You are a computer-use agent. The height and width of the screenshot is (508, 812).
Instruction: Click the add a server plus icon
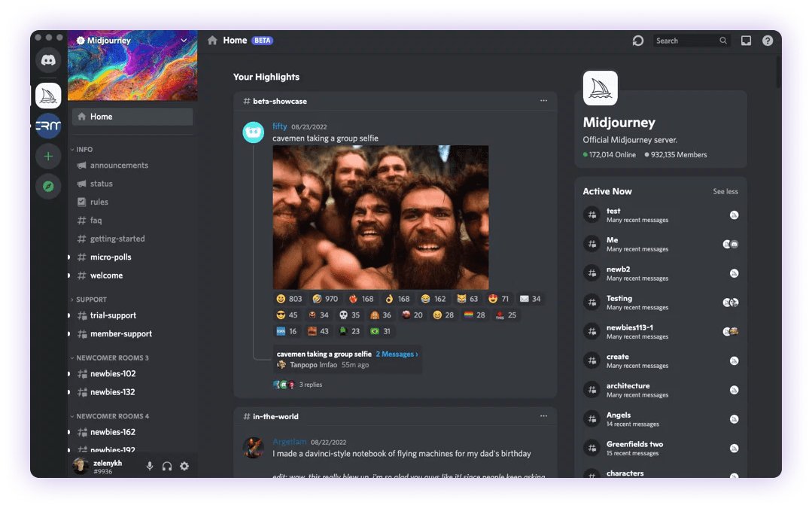(48, 156)
